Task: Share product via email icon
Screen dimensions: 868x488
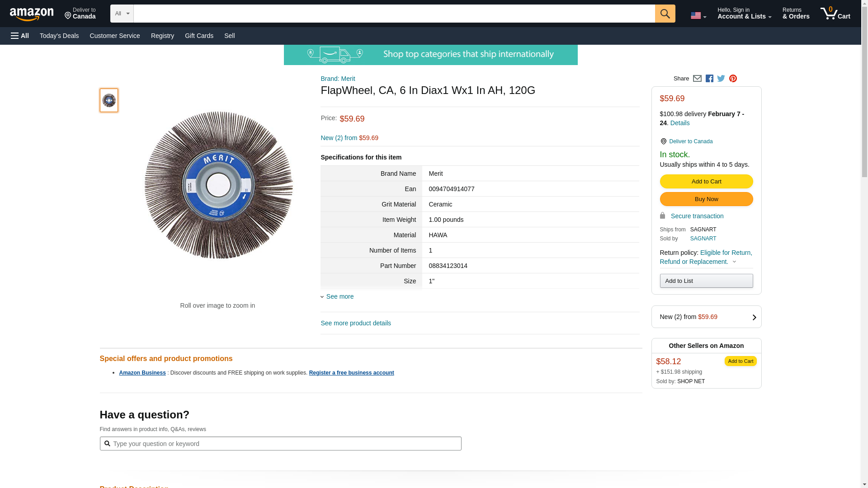Action: tap(697, 79)
